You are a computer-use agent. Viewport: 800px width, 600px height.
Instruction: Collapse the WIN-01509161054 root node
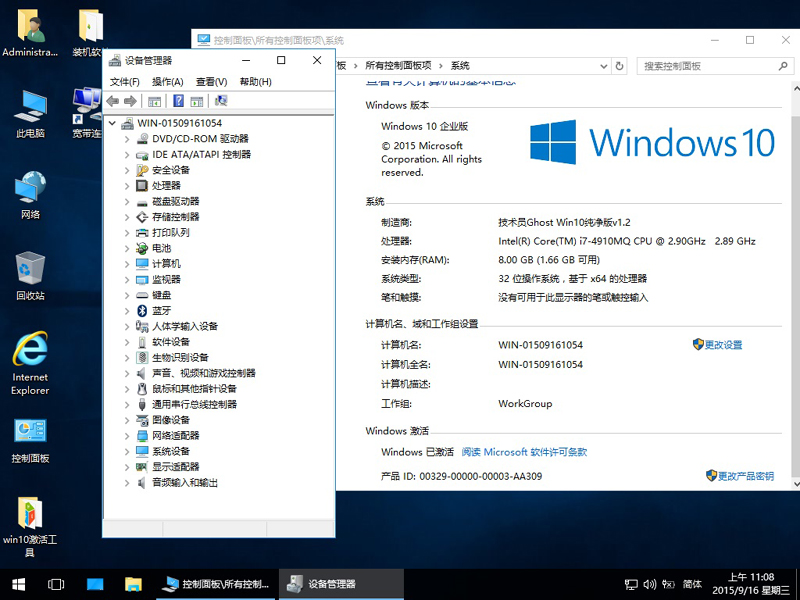coord(112,123)
